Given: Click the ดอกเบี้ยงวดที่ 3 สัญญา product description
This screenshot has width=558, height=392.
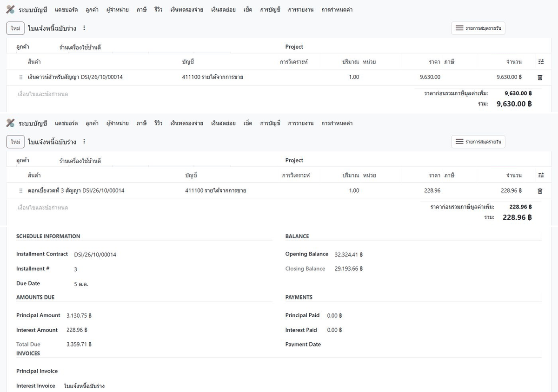Looking at the screenshot, I should 76,191.
